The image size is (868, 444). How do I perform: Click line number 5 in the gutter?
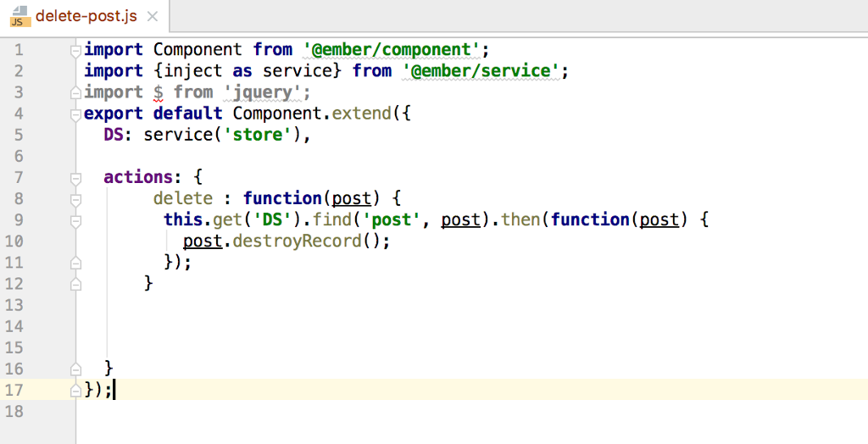click(x=19, y=135)
